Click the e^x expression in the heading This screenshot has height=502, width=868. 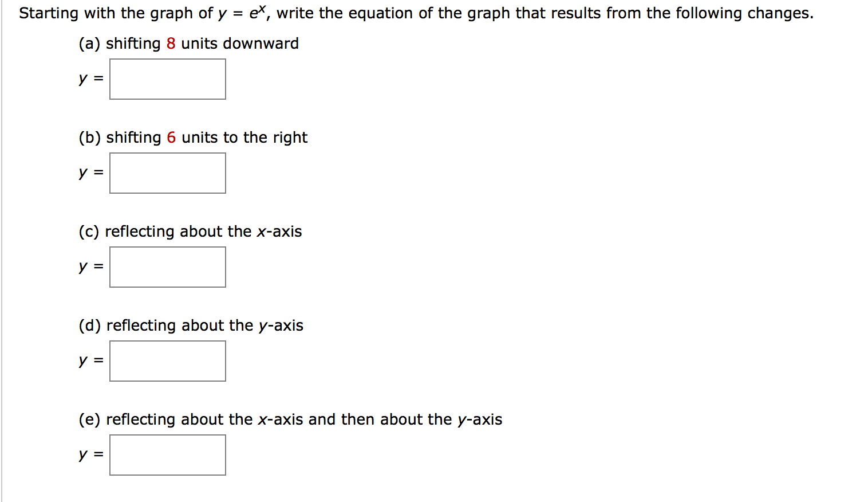tap(258, 12)
